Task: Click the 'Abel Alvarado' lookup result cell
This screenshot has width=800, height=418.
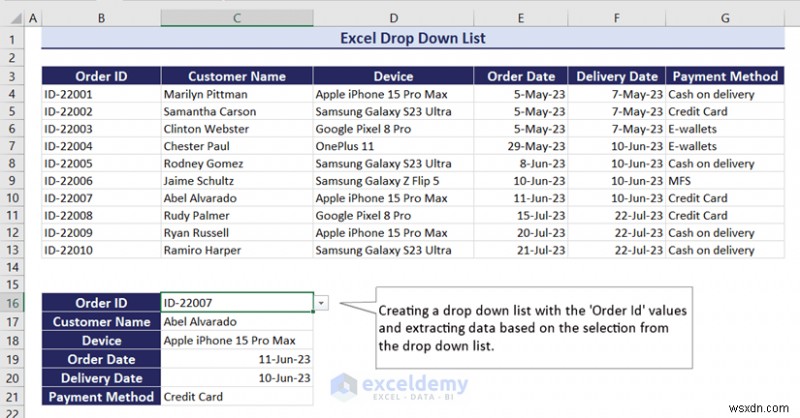Action: pyautogui.click(x=237, y=322)
